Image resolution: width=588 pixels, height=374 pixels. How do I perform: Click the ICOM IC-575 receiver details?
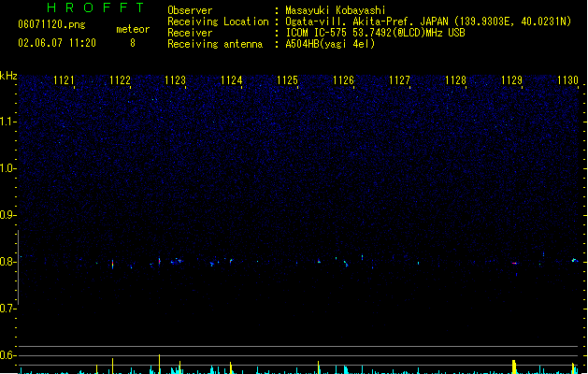pyautogui.click(x=375, y=33)
